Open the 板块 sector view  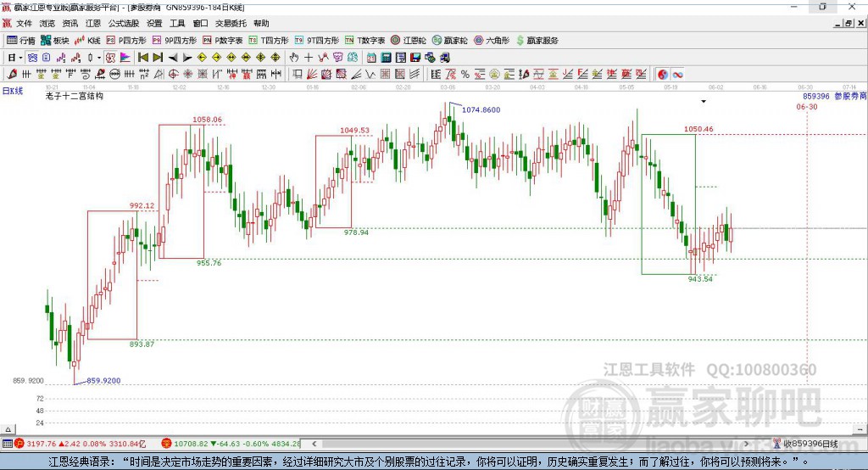55,41
